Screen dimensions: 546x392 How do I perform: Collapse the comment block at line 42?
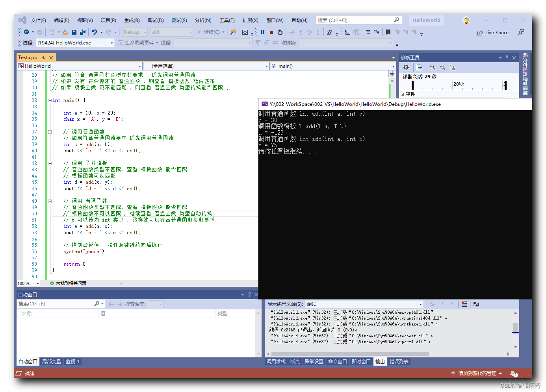coord(50,163)
